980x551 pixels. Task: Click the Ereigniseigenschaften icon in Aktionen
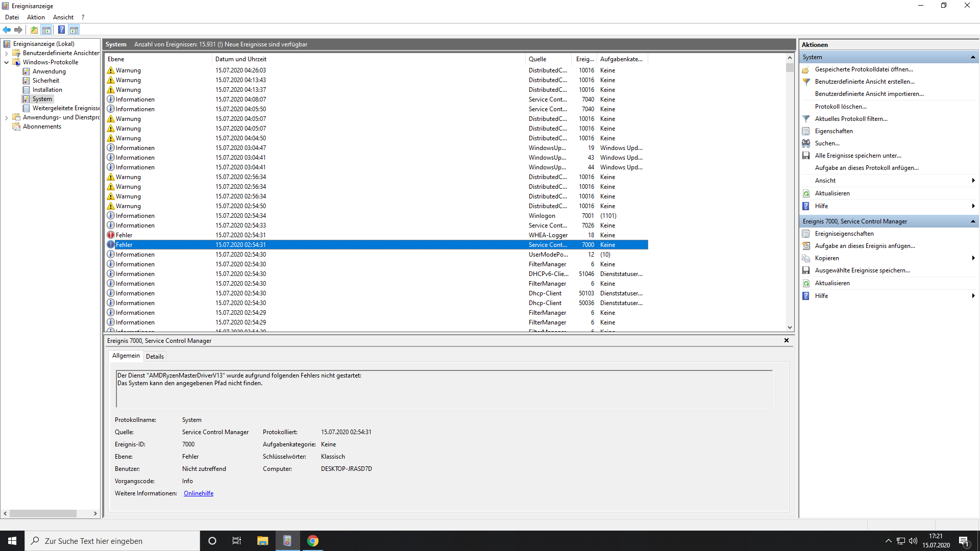coord(806,234)
